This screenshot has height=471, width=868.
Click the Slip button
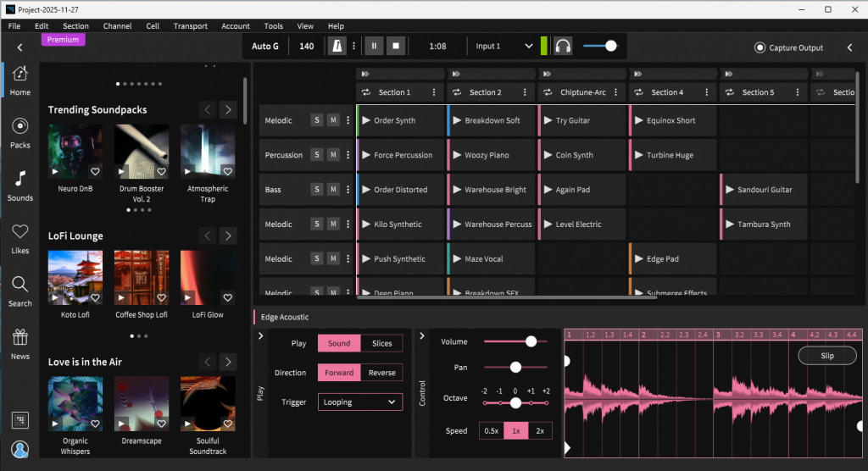pyautogui.click(x=826, y=356)
